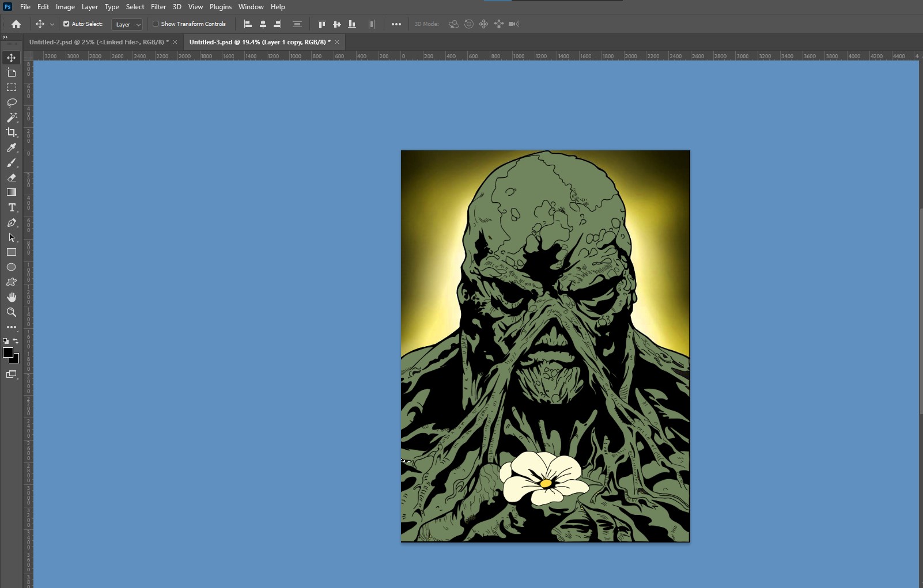Screen dimensions: 923x588
Task: Close the Untitled-3.psd tab
Action: click(337, 42)
